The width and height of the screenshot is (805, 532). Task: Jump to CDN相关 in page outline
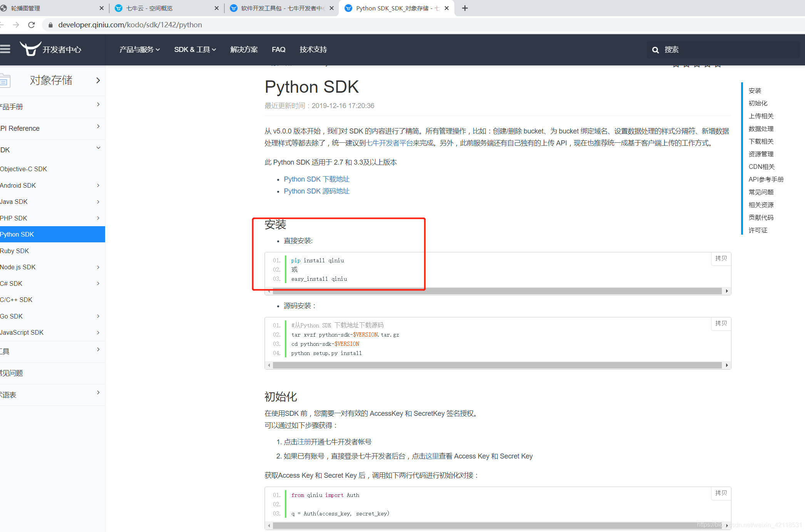pyautogui.click(x=761, y=167)
